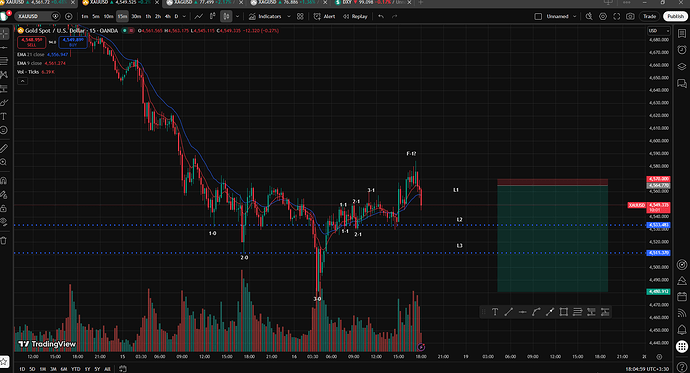Screen dimensions: 690x373
Task: Open the Fibonacci tools group
Action: 4,61
